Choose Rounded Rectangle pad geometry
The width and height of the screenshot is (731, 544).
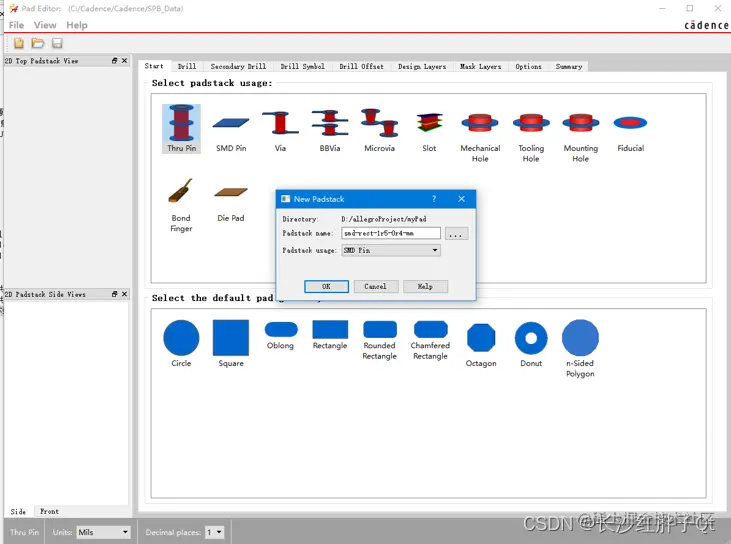click(x=379, y=340)
